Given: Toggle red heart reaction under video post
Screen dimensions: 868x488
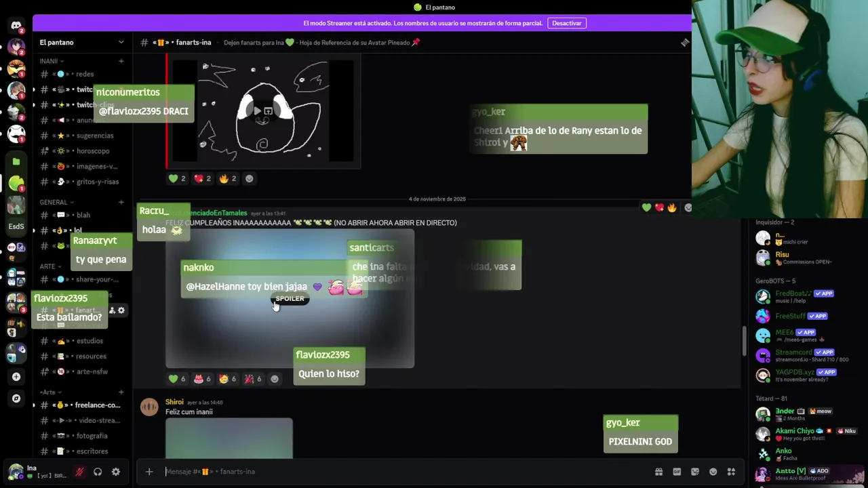Looking at the screenshot, I should click(203, 179).
